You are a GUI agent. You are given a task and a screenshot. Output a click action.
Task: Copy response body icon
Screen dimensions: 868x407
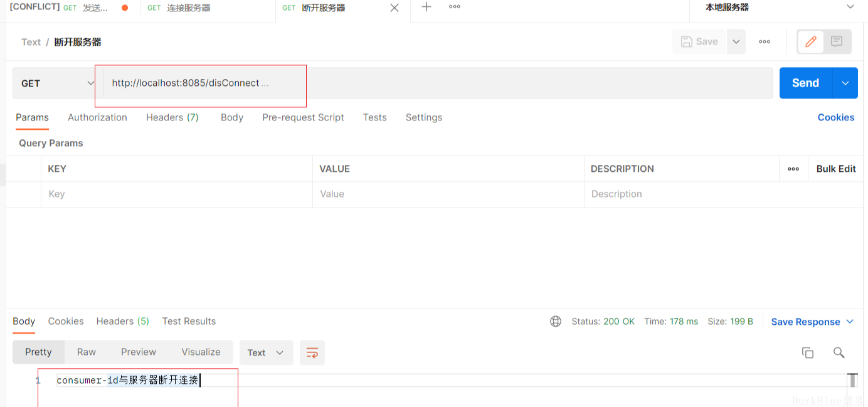point(808,352)
